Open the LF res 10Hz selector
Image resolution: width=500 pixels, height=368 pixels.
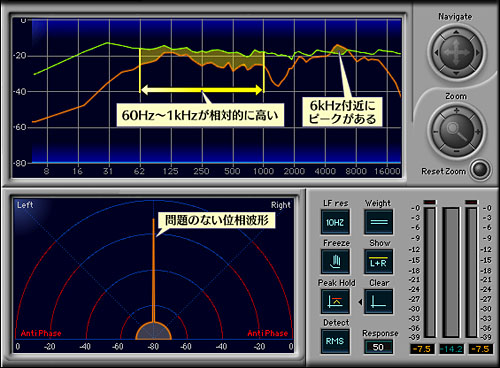(335, 222)
